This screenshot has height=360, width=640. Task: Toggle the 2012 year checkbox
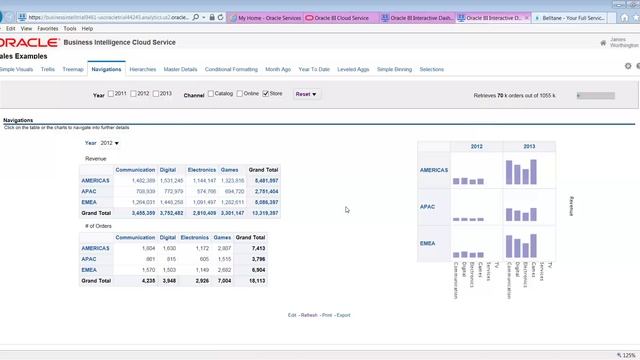pos(133,93)
